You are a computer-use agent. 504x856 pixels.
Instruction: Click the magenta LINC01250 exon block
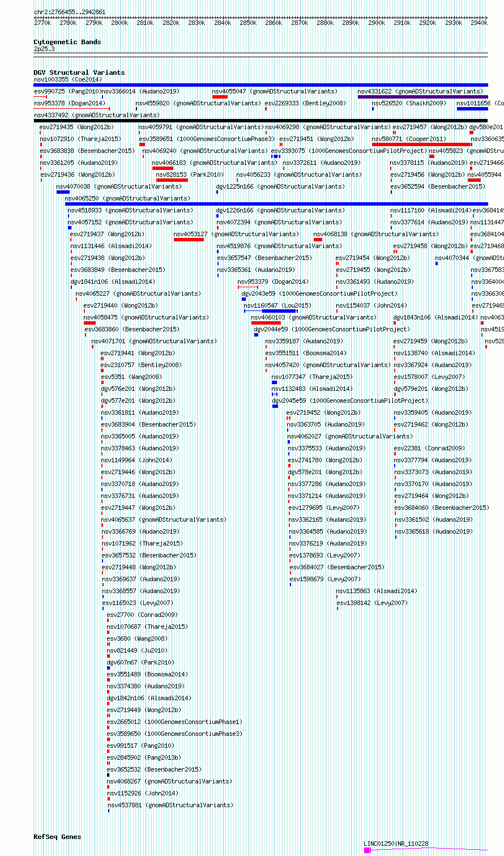pyautogui.click(x=367, y=850)
